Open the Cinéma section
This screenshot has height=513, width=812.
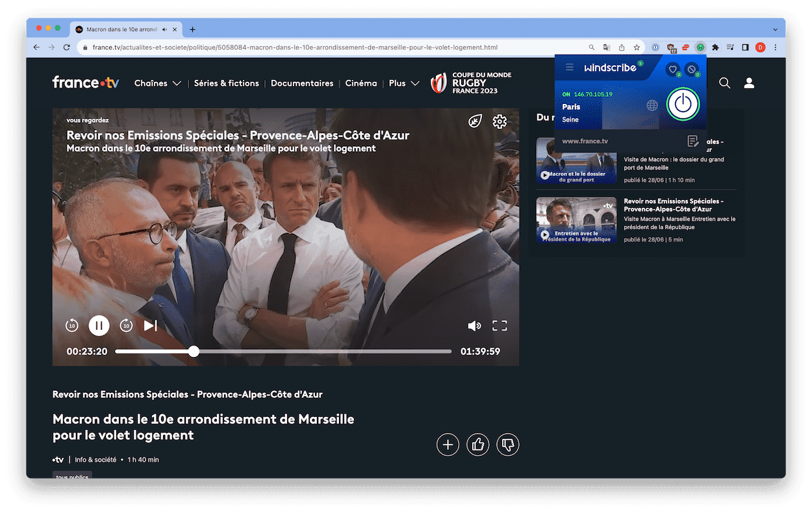(361, 83)
